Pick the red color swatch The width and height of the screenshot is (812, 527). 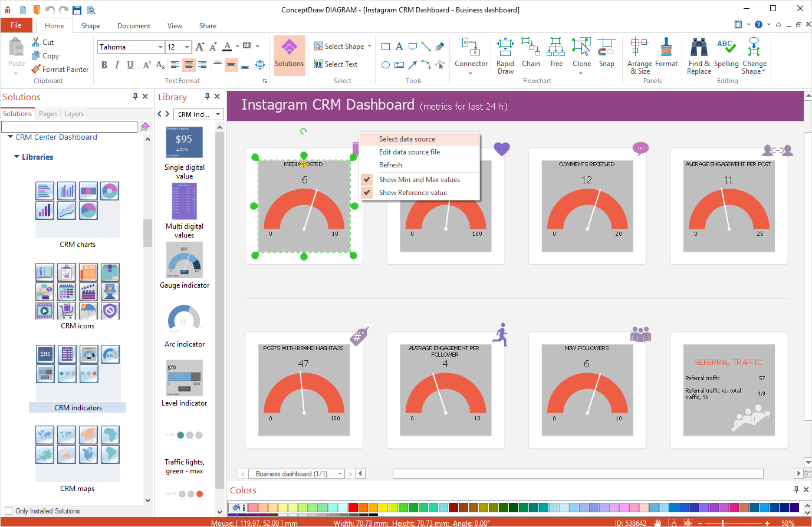(353, 508)
